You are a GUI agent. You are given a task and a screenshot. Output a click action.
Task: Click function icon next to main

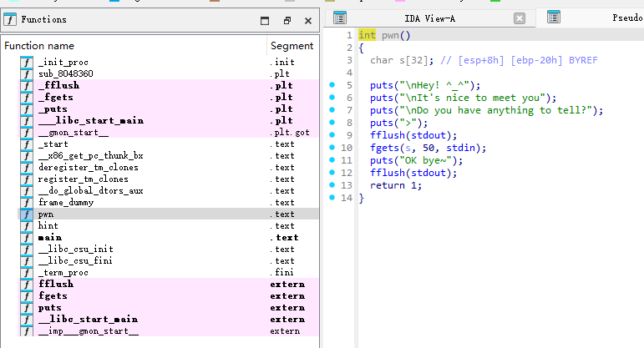pos(26,238)
